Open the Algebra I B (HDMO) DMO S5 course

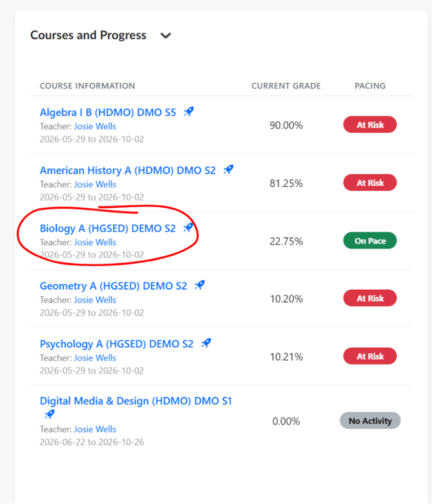(108, 112)
